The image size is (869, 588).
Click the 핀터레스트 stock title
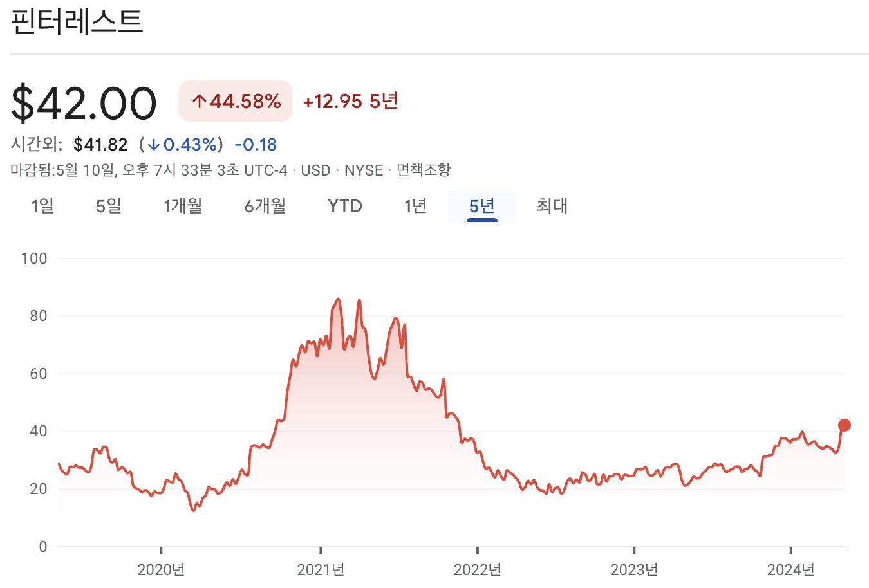click(x=79, y=23)
